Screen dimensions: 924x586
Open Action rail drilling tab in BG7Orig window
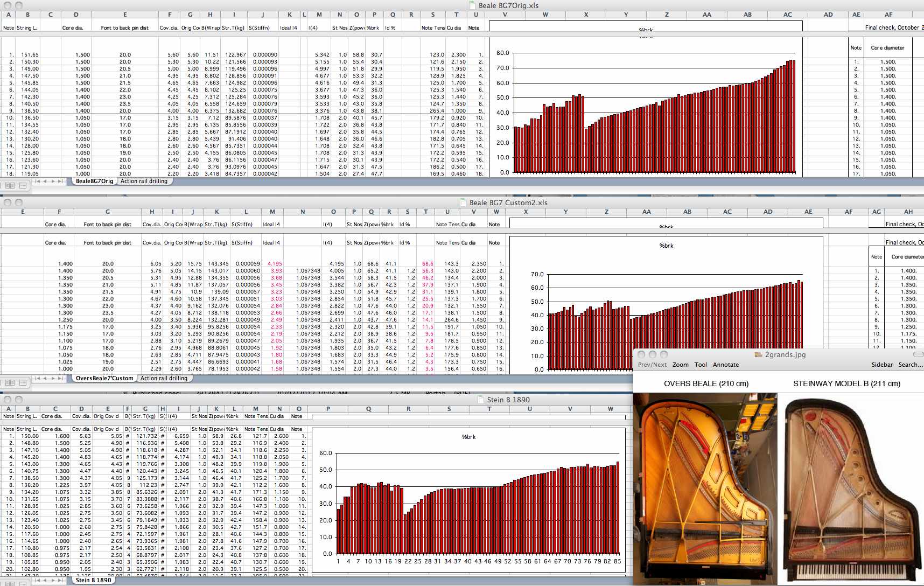(x=144, y=182)
